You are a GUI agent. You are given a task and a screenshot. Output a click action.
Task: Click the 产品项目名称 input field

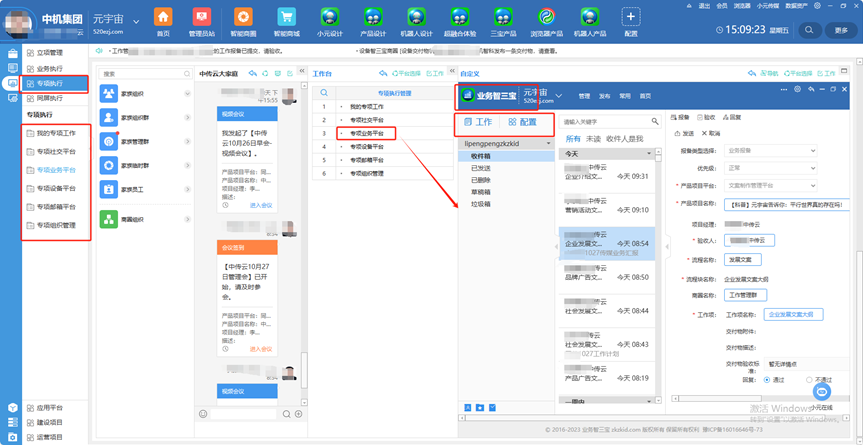(x=786, y=204)
